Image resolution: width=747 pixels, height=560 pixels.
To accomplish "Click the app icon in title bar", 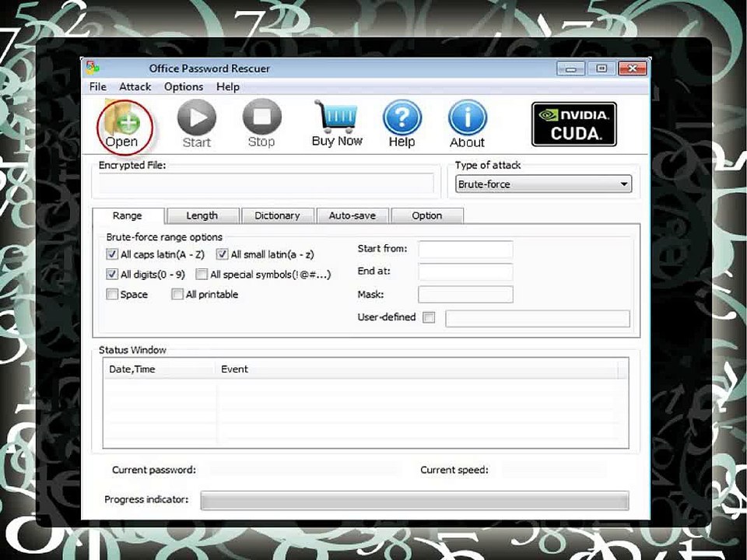I will [93, 68].
